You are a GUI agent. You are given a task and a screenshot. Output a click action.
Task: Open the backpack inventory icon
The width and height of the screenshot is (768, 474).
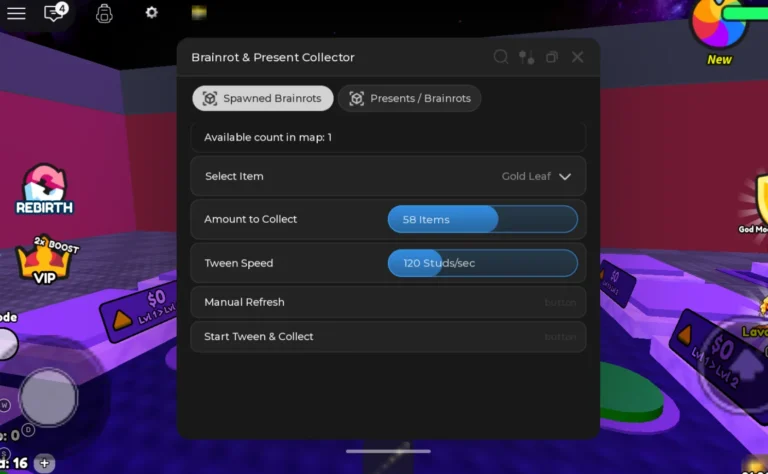click(x=104, y=13)
